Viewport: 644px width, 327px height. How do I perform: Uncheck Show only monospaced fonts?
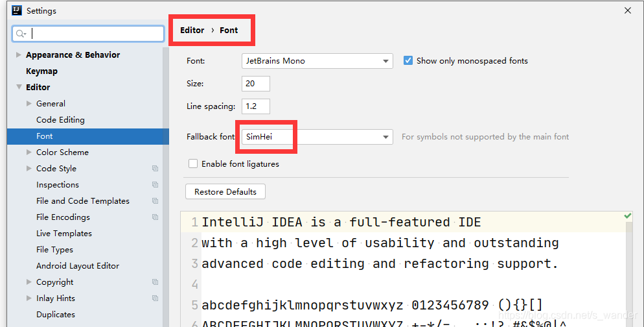pyautogui.click(x=408, y=60)
